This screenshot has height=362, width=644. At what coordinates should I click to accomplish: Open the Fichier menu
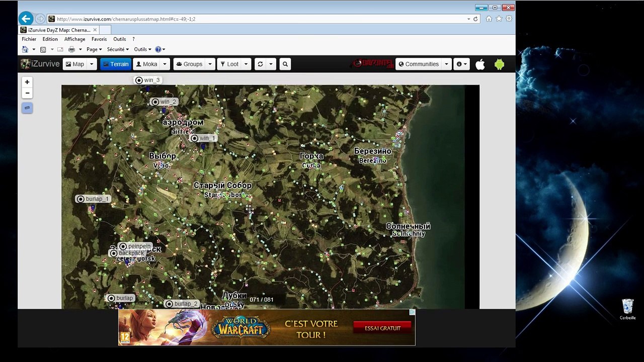click(29, 39)
